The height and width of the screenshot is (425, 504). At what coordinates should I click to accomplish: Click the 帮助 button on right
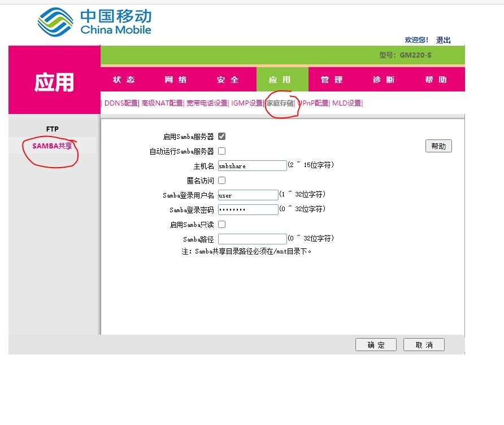[x=438, y=146]
